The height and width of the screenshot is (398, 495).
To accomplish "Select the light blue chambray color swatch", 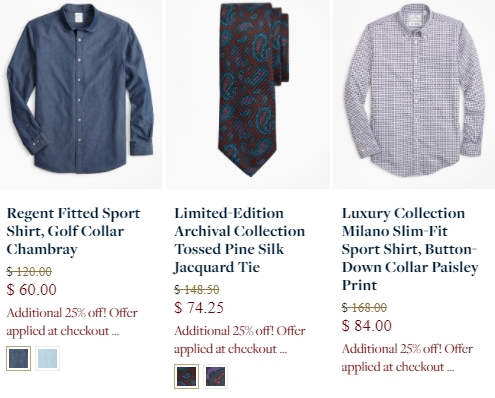I will (x=48, y=358).
